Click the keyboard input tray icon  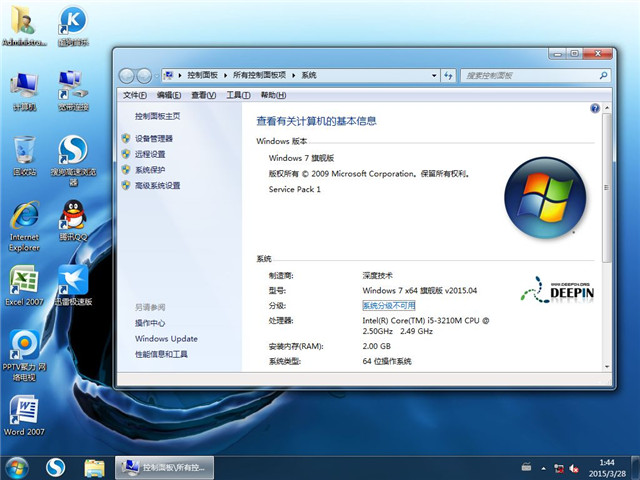(x=527, y=467)
